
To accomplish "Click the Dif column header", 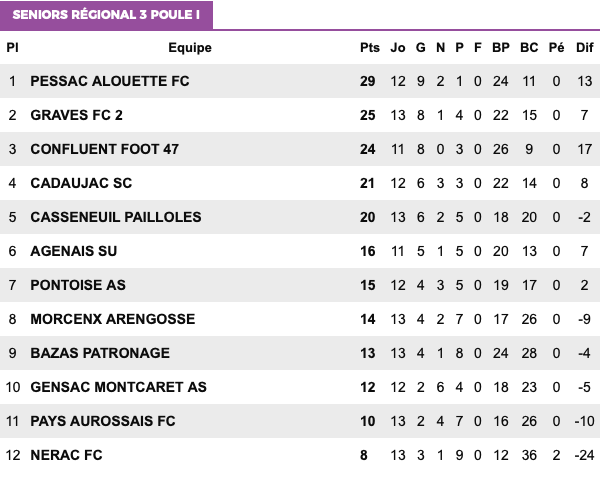I will point(585,47).
